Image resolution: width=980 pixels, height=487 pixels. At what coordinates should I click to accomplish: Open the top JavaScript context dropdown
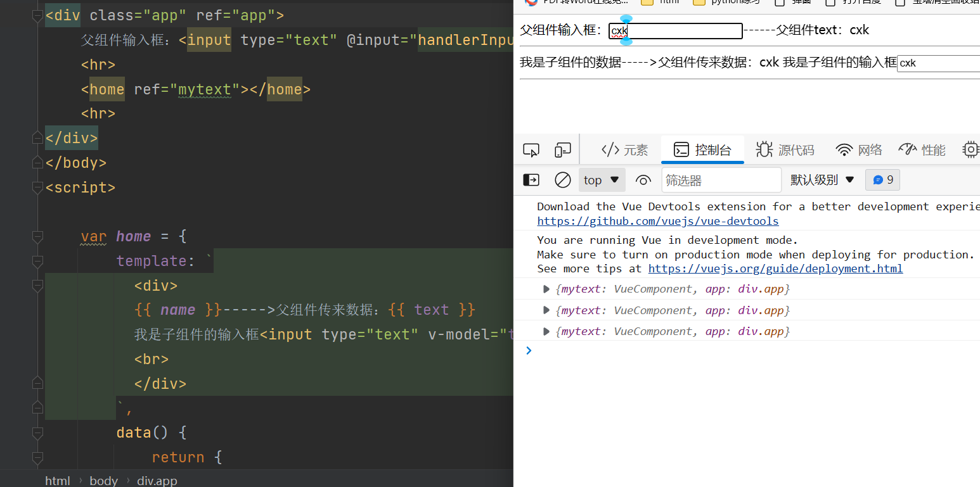(x=602, y=180)
